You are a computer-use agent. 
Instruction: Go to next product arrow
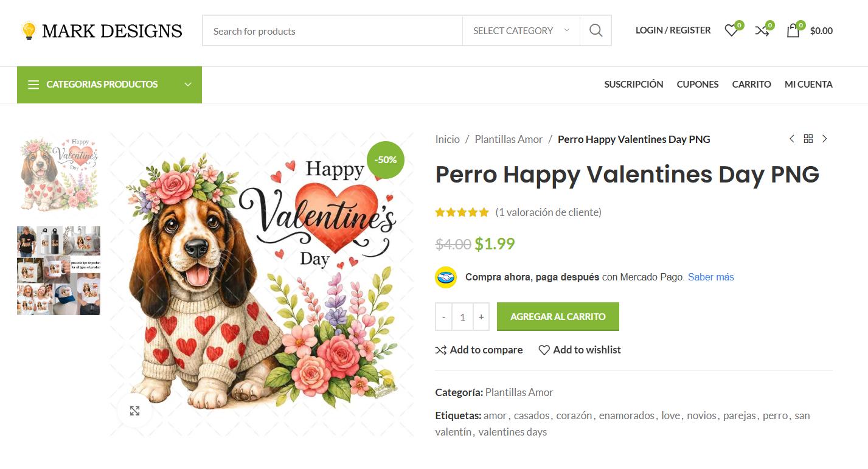825,139
